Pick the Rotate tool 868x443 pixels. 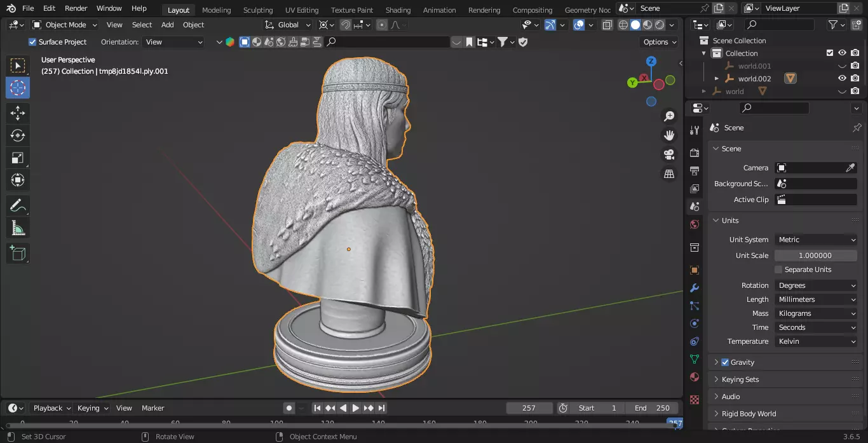[18, 135]
